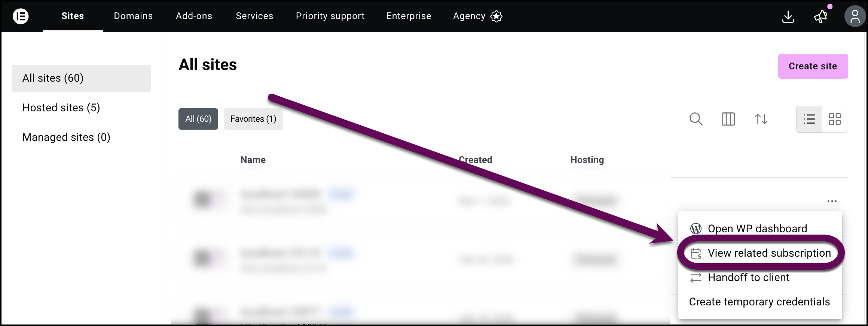Open the user account avatar
The width and height of the screenshot is (868, 326).
click(855, 16)
